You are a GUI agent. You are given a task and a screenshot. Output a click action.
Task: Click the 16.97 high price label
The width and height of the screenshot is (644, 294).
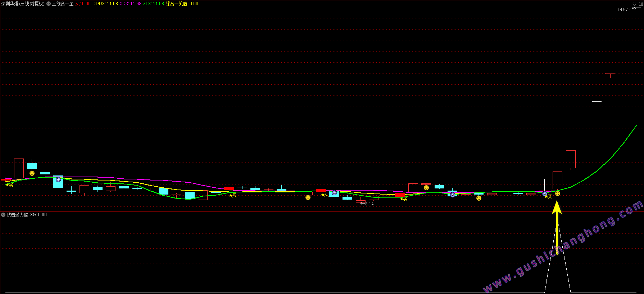[622, 10]
